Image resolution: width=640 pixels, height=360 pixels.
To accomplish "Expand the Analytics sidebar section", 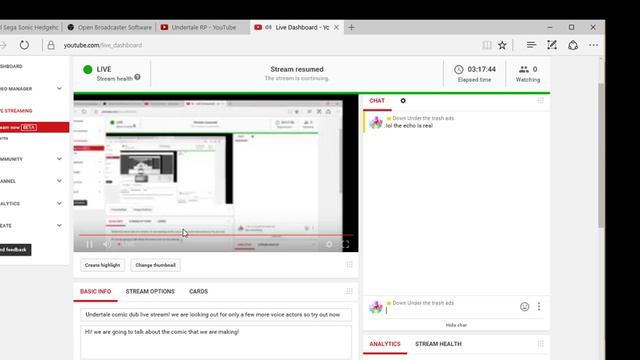I will pos(59,203).
